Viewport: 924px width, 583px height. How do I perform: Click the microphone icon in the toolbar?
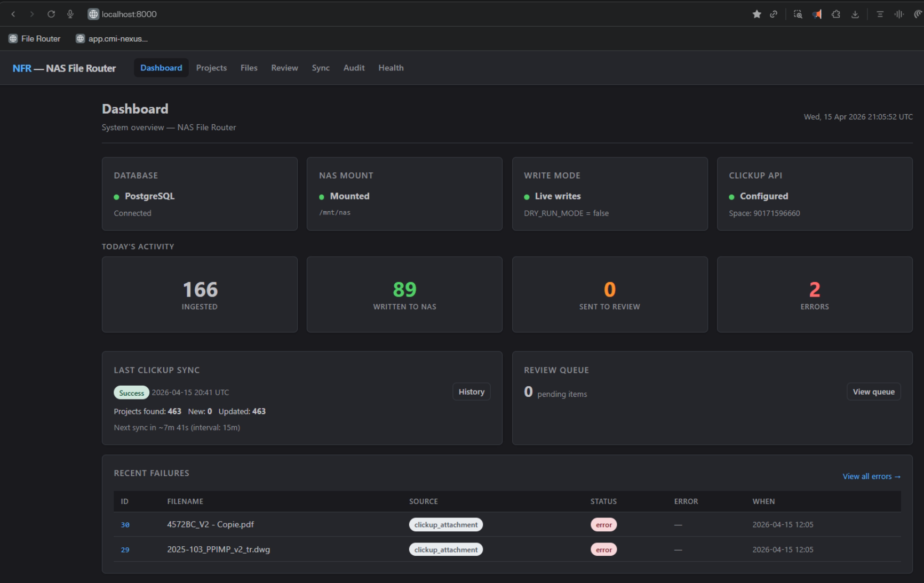click(x=70, y=14)
